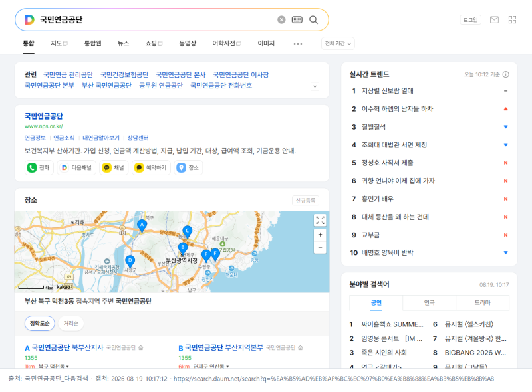
Task: Click map marker F
Action: (215, 254)
